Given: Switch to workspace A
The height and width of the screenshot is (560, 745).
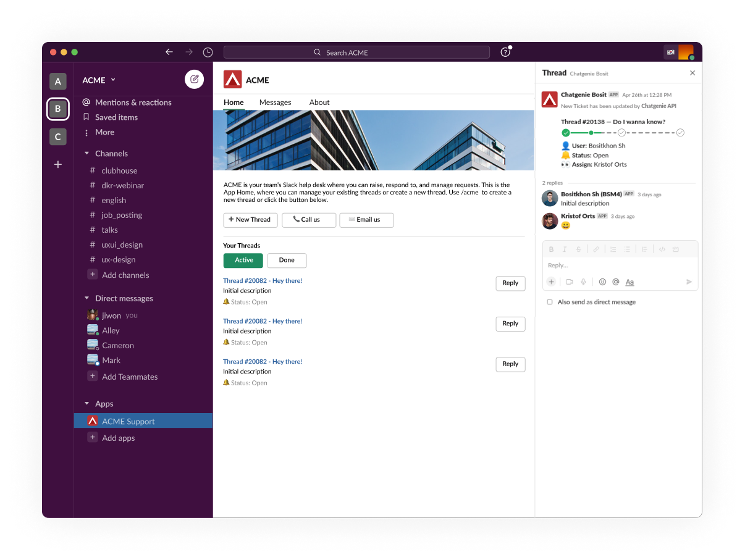Looking at the screenshot, I should tap(57, 81).
